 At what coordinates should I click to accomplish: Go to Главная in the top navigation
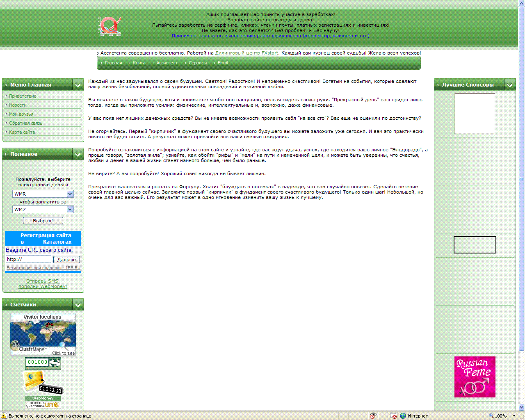[x=114, y=63]
